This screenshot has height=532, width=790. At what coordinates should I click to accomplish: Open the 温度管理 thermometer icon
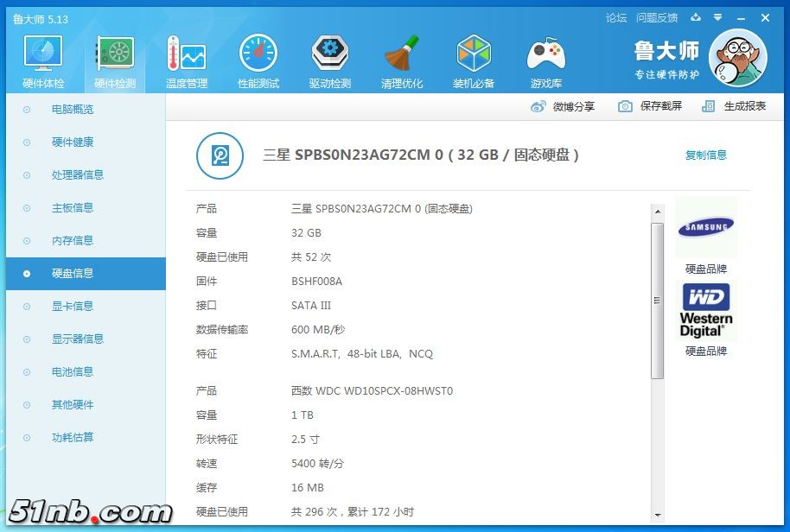click(187, 60)
